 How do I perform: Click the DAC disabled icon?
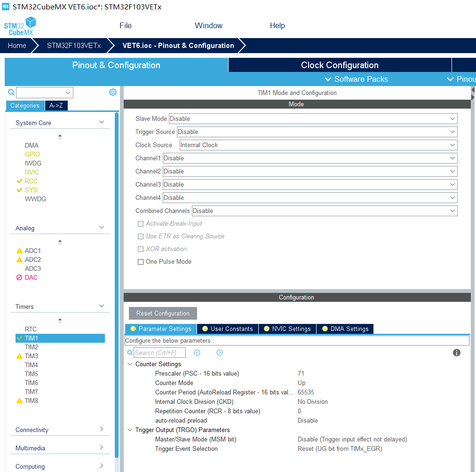pyautogui.click(x=19, y=277)
